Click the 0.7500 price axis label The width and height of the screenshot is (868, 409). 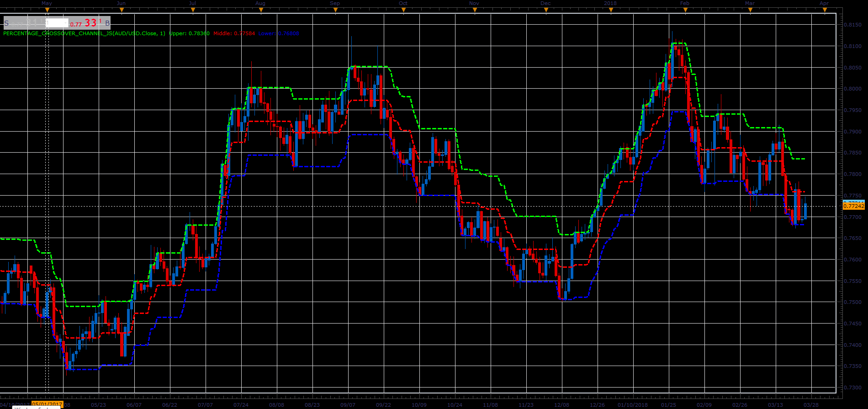tap(852, 302)
